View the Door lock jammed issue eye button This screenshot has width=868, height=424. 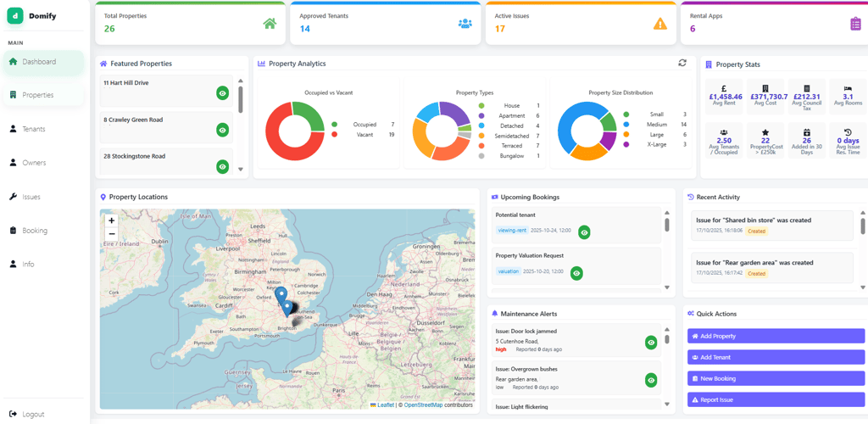coord(652,343)
